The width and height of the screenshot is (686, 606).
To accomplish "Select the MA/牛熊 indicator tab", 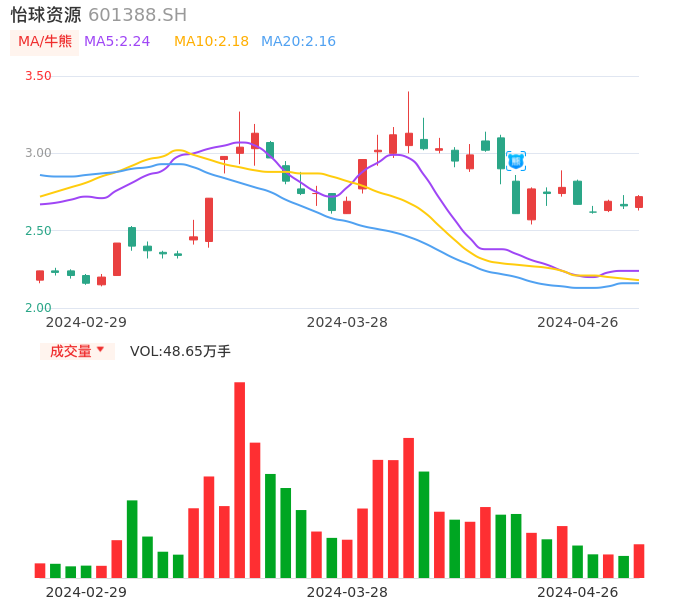I will (45, 42).
